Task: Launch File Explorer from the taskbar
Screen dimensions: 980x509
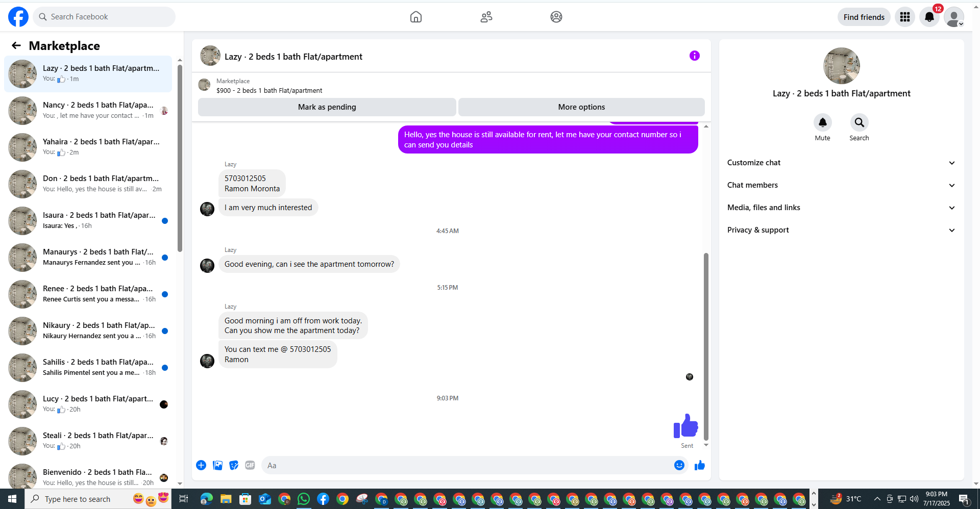Action: tap(226, 499)
